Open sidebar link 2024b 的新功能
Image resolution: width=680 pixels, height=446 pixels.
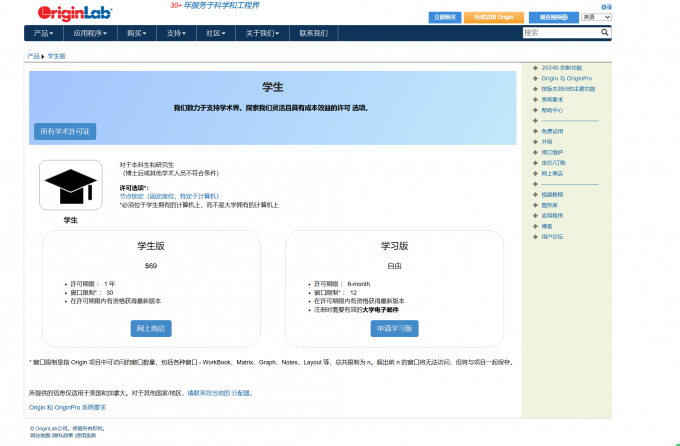pos(562,68)
